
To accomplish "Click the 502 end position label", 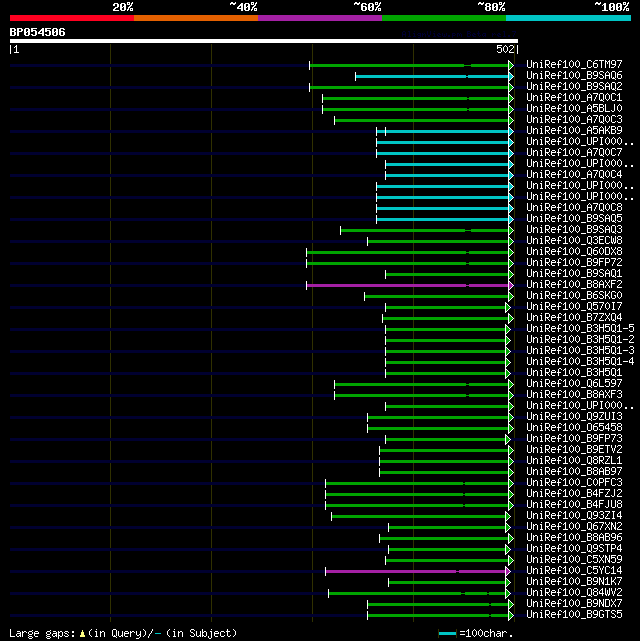I will (505, 49).
